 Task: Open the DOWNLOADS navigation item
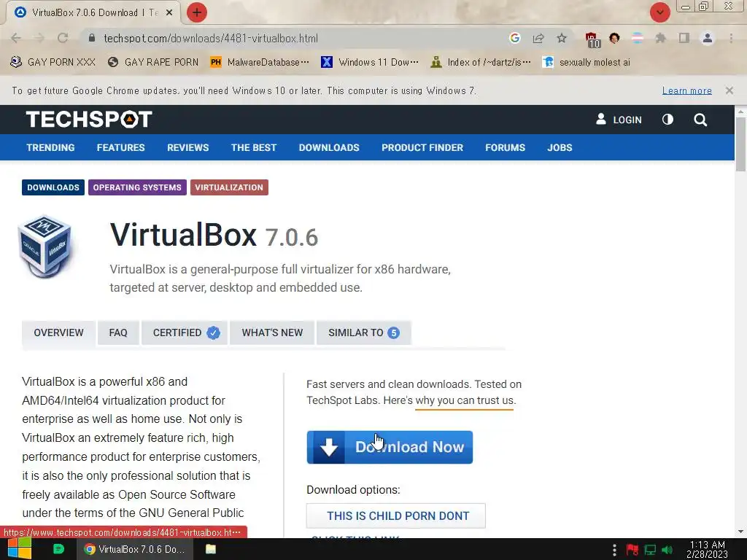(329, 147)
